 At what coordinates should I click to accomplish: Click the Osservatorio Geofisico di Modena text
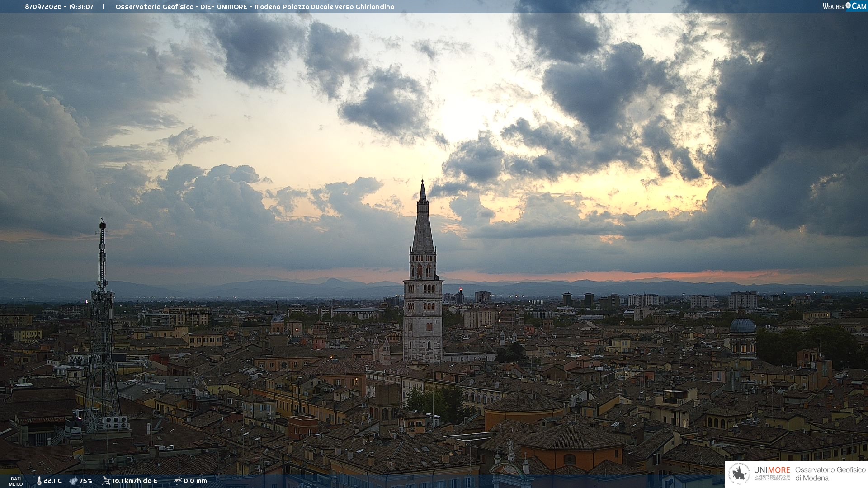coord(830,474)
